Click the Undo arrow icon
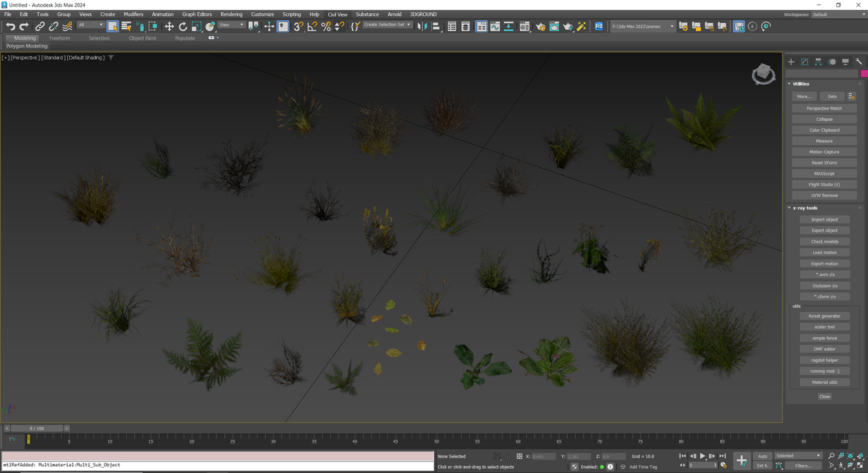868x473 pixels. pyautogui.click(x=10, y=26)
